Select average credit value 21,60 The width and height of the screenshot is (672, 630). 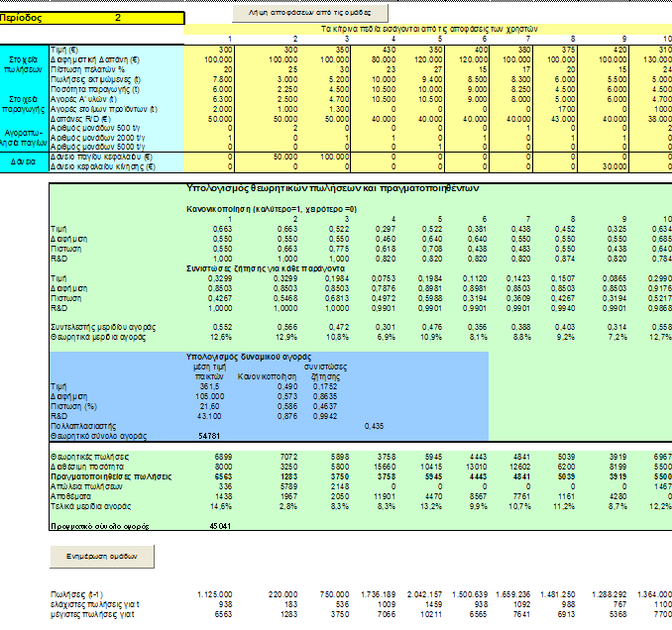[209, 406]
